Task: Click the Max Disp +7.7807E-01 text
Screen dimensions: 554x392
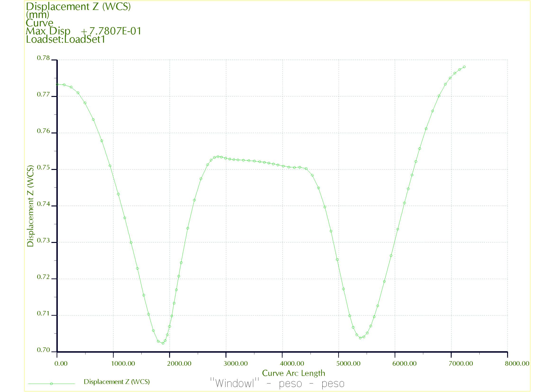Action: [x=83, y=31]
